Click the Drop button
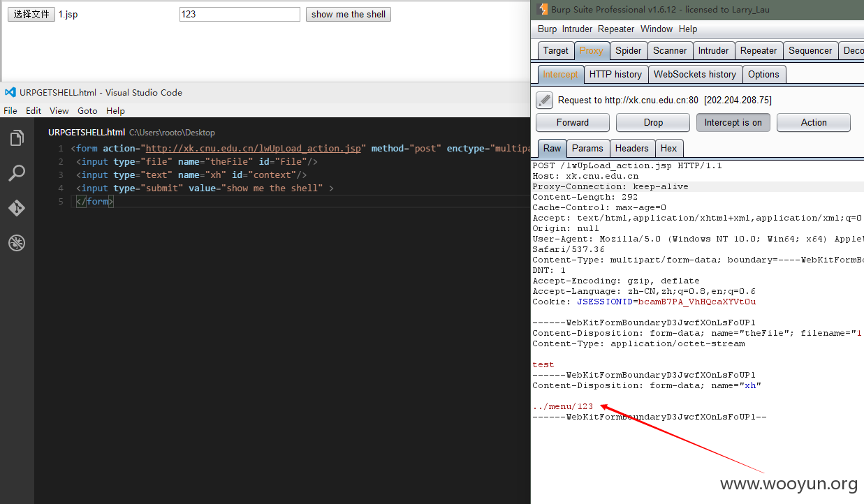864x504 pixels. point(653,122)
